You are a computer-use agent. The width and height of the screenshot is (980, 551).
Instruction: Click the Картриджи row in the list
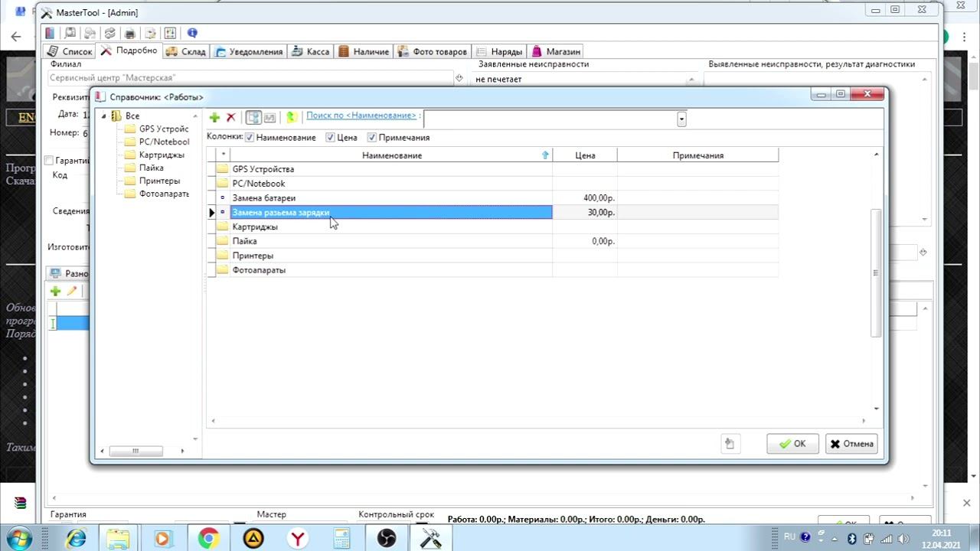click(x=494, y=227)
